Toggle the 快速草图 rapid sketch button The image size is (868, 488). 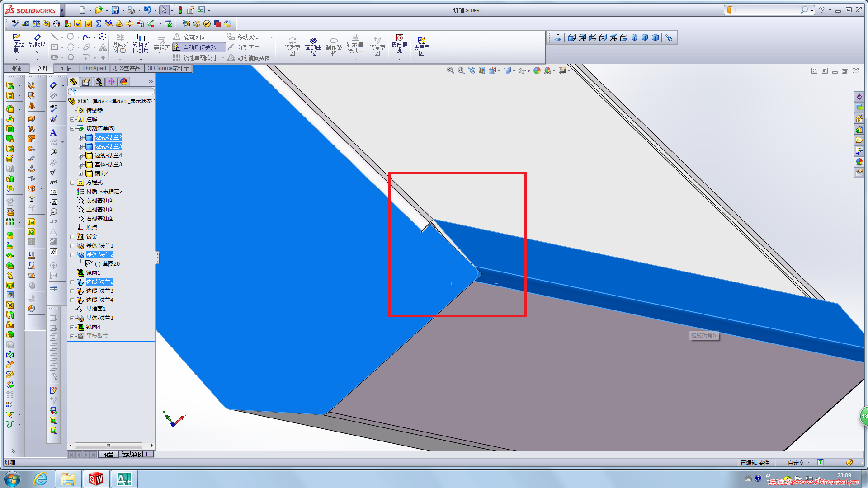click(x=421, y=41)
